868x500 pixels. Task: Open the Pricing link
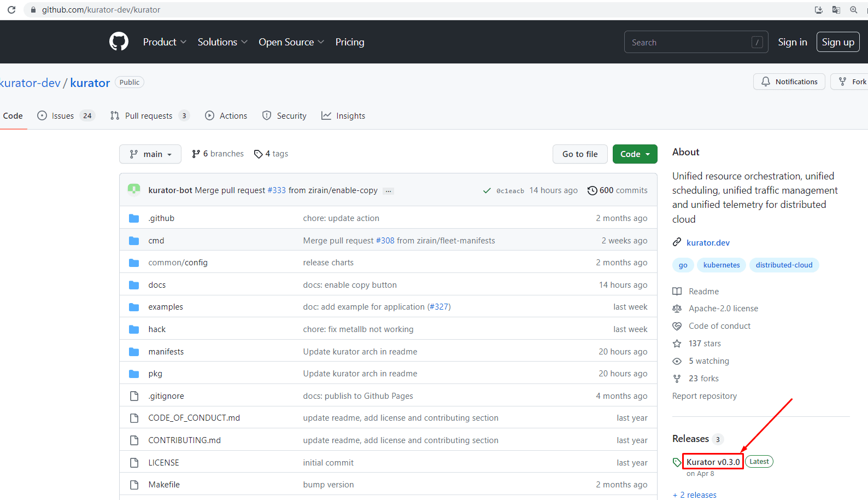click(x=350, y=42)
